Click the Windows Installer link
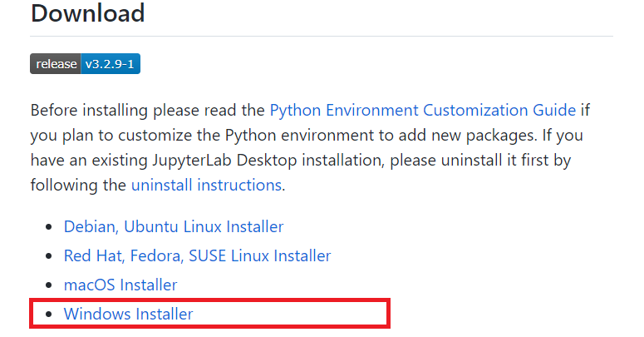Image resolution: width=644 pixels, height=337 pixels. point(128,314)
